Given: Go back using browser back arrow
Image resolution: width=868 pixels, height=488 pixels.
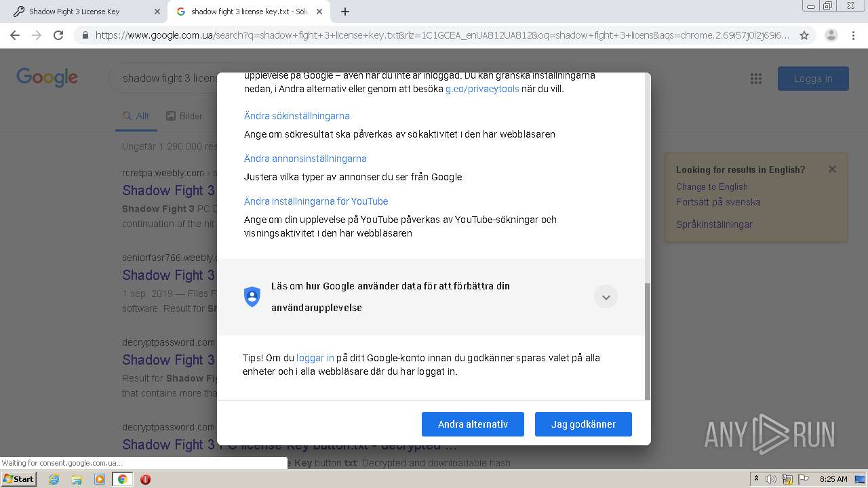Looking at the screenshot, I should (x=15, y=35).
